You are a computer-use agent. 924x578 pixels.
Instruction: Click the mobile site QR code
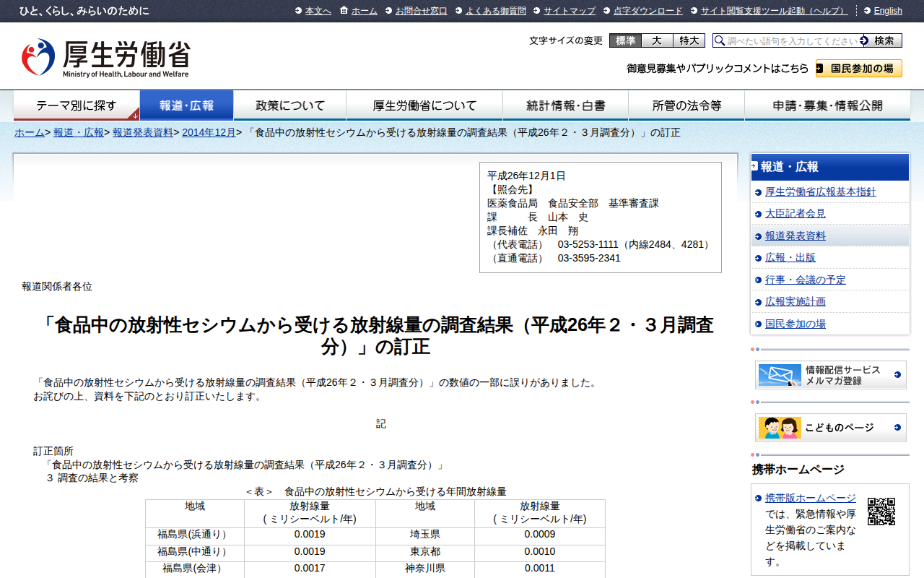point(881,512)
